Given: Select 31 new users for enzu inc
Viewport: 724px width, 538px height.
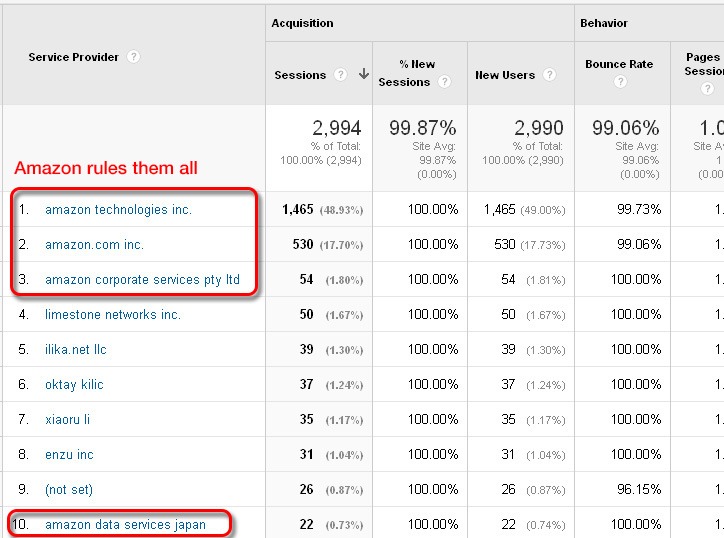Looking at the screenshot, I should [508, 454].
